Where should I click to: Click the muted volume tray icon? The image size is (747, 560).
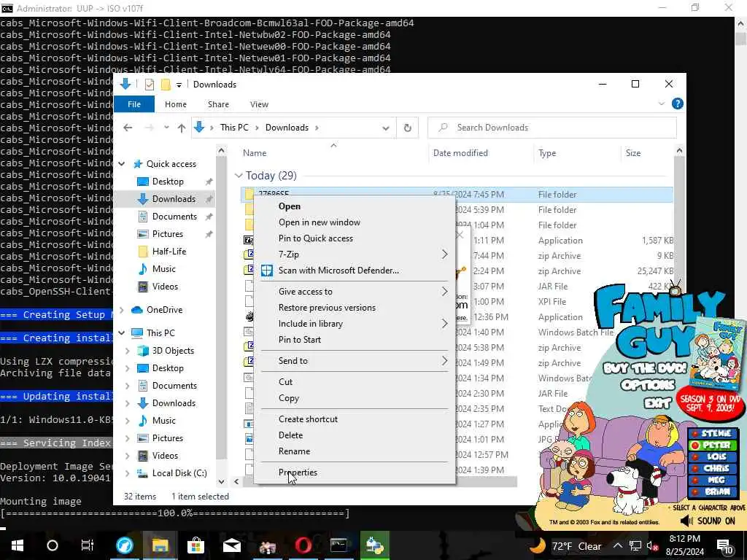(x=653, y=545)
